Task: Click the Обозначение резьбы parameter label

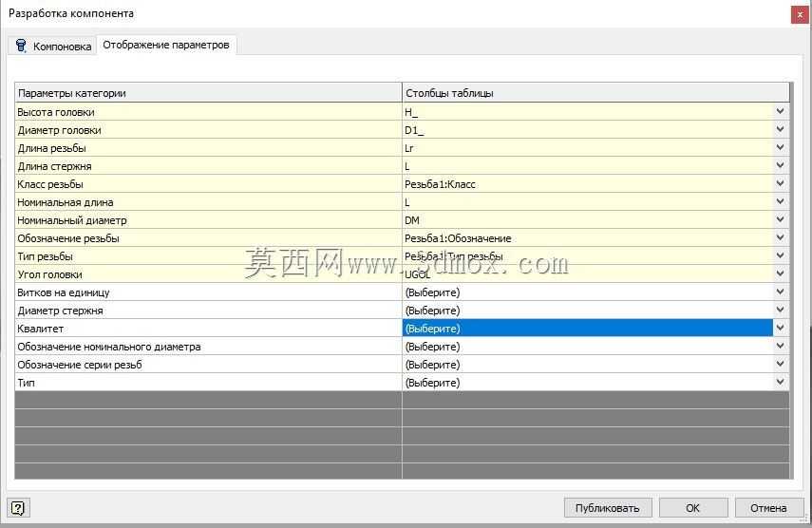Action: (x=68, y=238)
